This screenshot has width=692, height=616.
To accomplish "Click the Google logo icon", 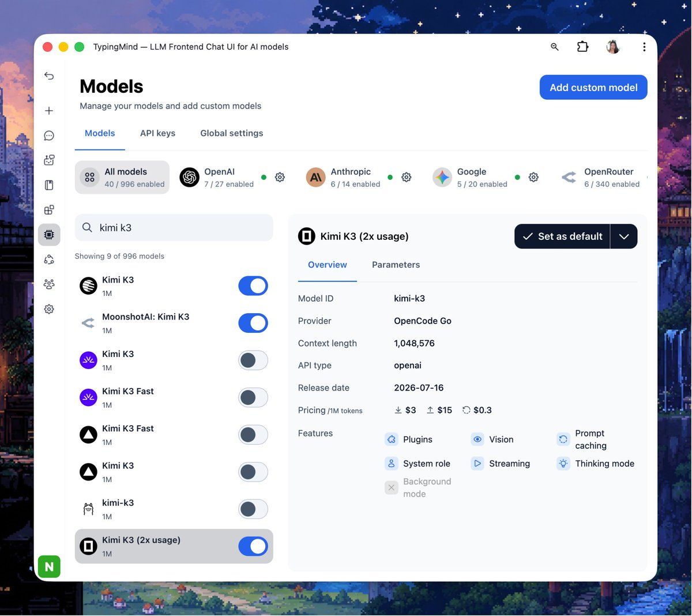I will coord(442,177).
